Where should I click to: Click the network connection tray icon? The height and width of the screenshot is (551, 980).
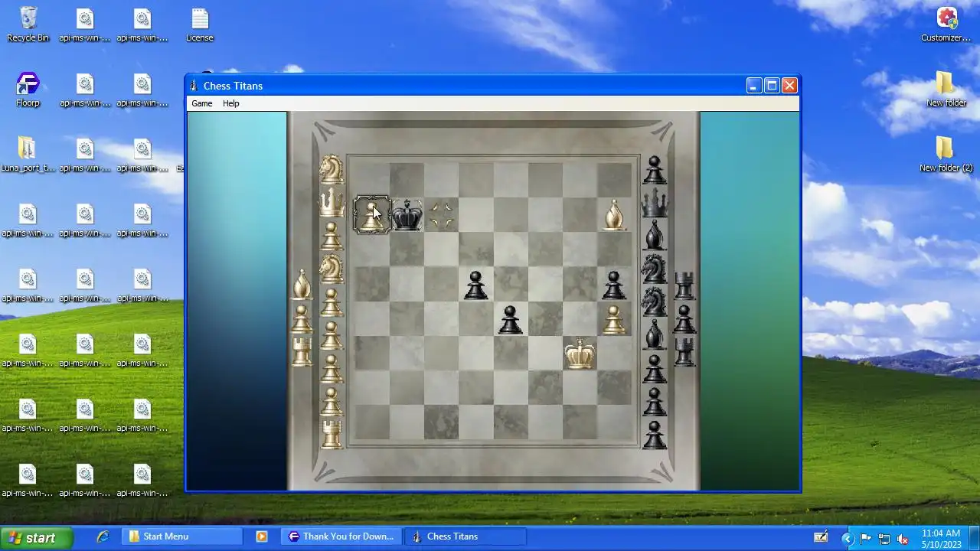tap(884, 538)
